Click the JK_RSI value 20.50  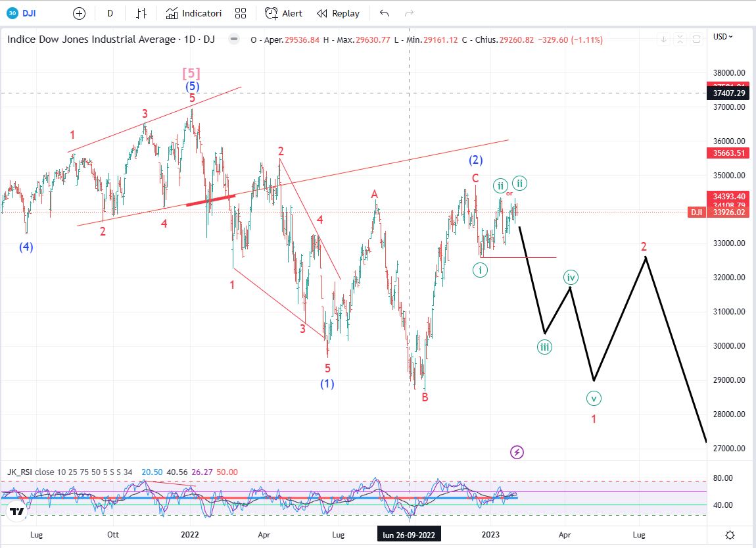pyautogui.click(x=152, y=472)
